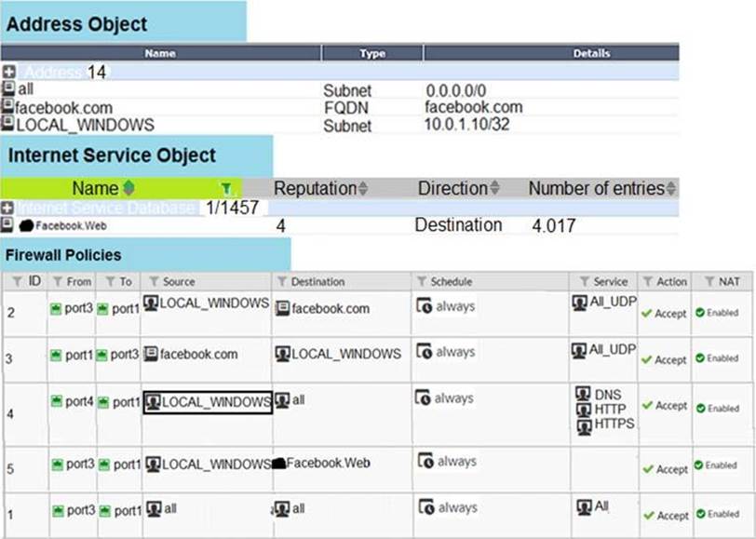Select highlighted LOCAL_WINDOWS source in policy 4

click(x=207, y=402)
